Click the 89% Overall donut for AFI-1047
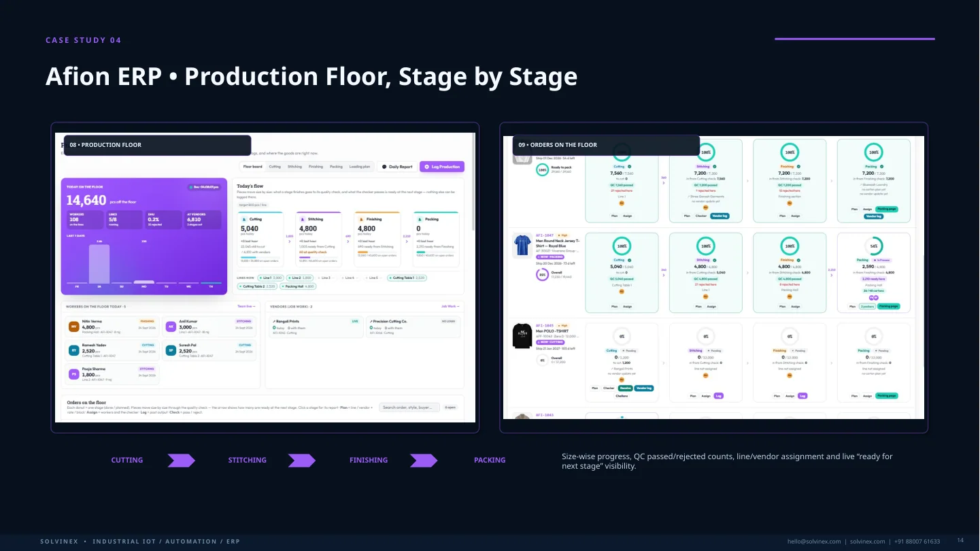 tap(542, 275)
